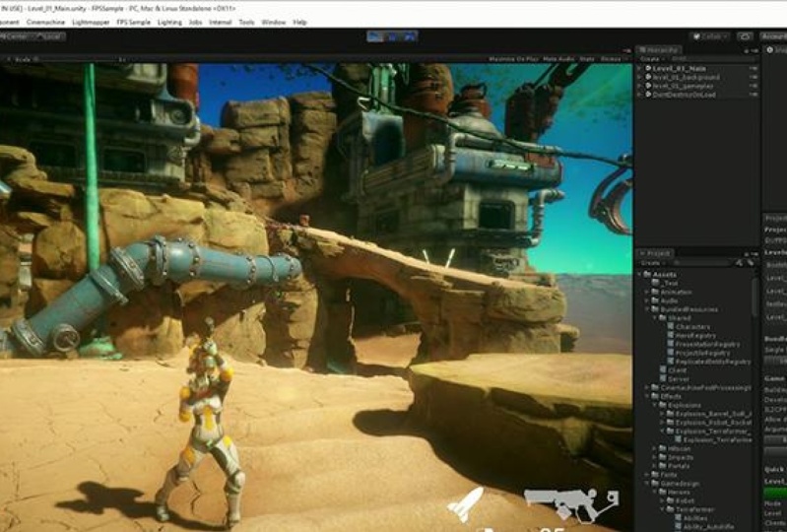The width and height of the screenshot is (787, 532).
Task: Open the Window menu
Action: 274,22
